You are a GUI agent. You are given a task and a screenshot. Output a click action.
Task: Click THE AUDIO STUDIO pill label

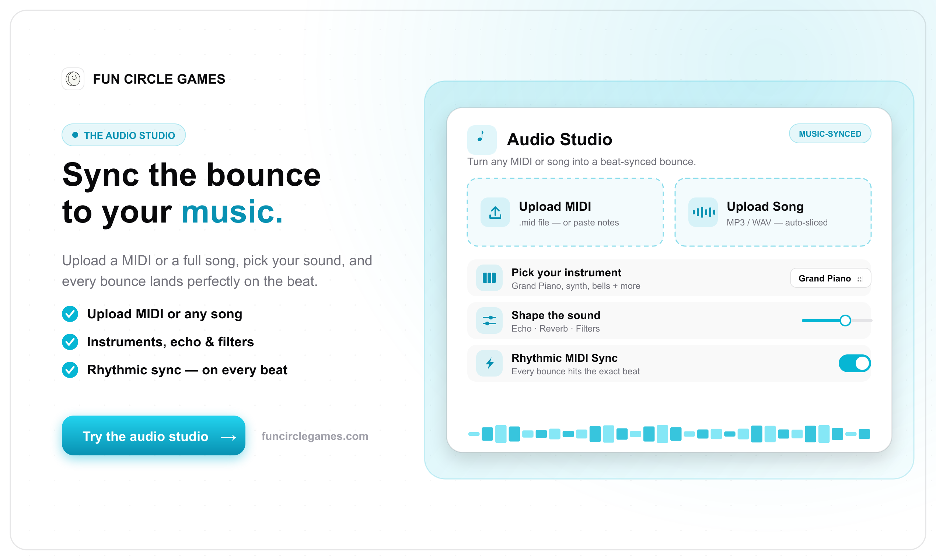[x=123, y=135]
